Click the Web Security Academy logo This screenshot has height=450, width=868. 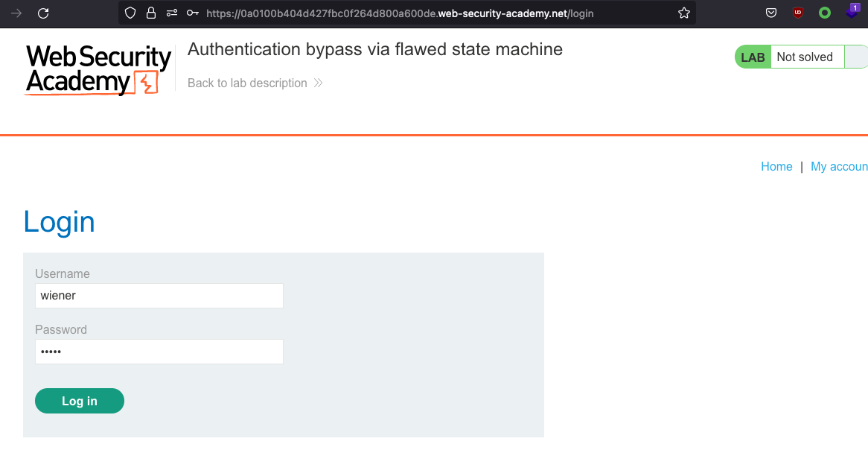tap(98, 69)
